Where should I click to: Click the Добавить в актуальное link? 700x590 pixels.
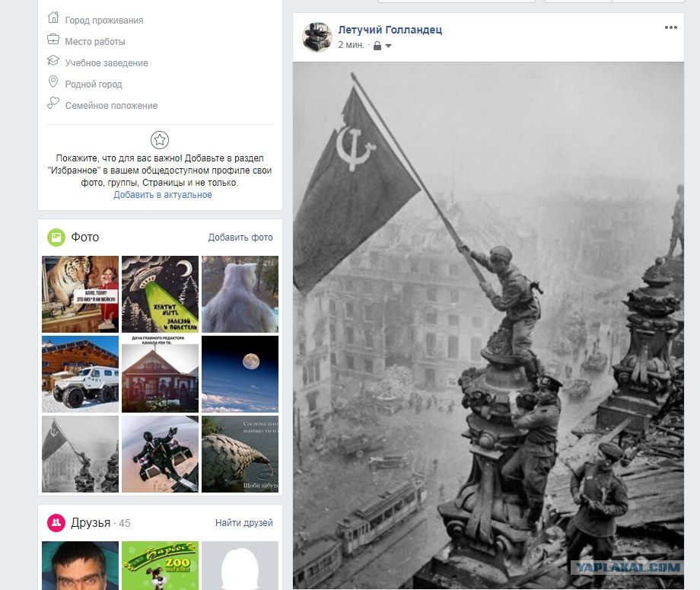[163, 195]
